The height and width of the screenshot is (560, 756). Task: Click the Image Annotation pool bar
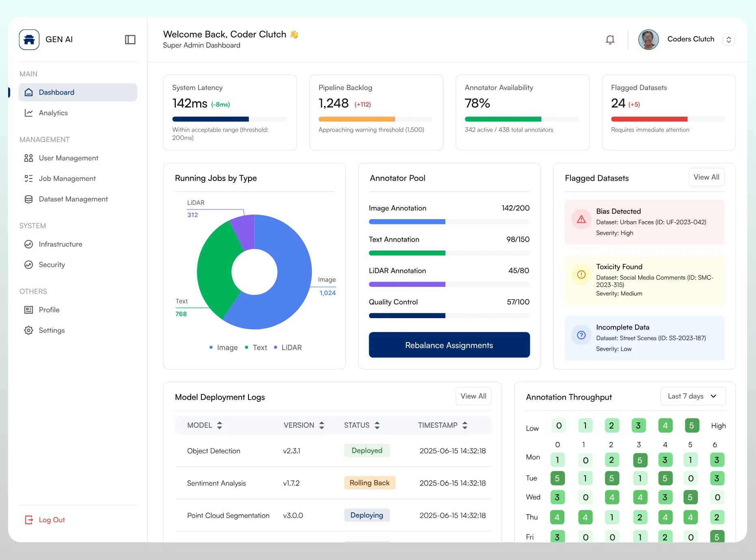pyautogui.click(x=449, y=222)
